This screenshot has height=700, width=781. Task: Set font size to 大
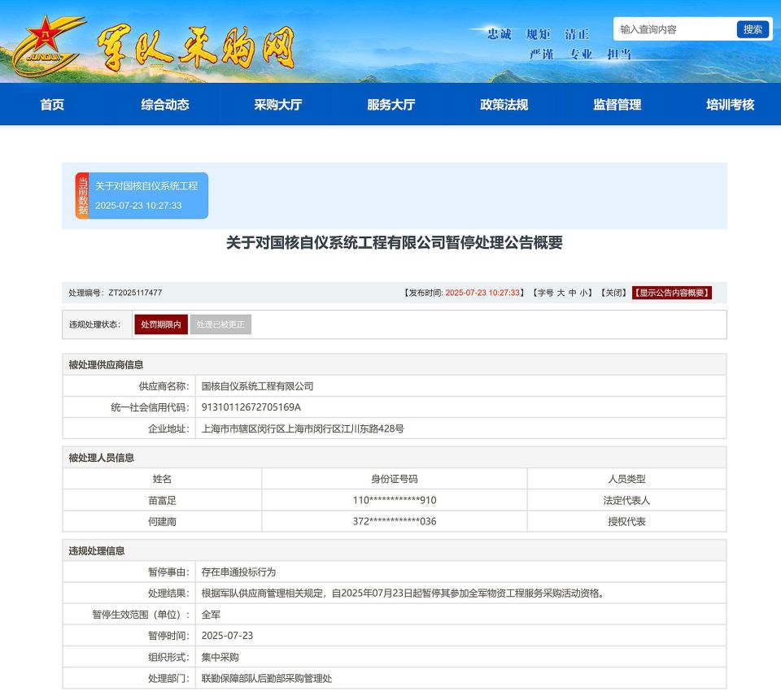pyautogui.click(x=561, y=293)
